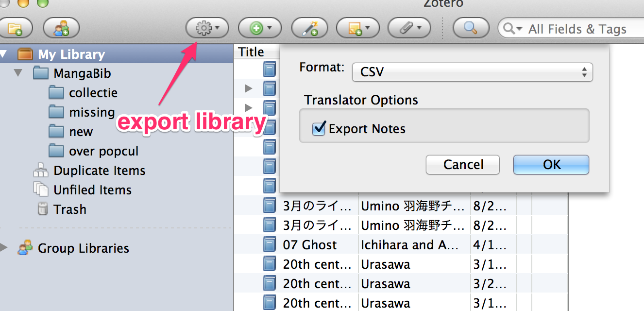Screen dimensions: 644x311
Task: Select the Duplicate Items entry
Action: coord(99,171)
